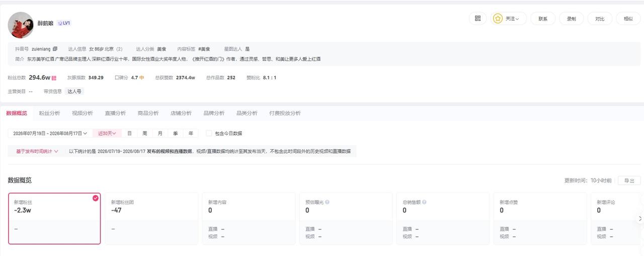Image resolution: width=644 pixels, height=256 pixels.
Task: Enable the 包含今日数据 checkbox
Action: (x=209, y=133)
